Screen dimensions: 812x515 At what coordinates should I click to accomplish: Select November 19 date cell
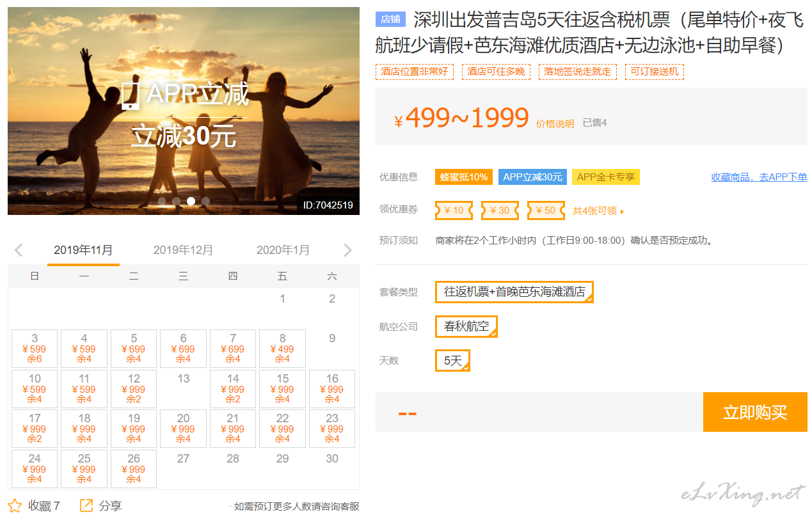pyautogui.click(x=134, y=429)
